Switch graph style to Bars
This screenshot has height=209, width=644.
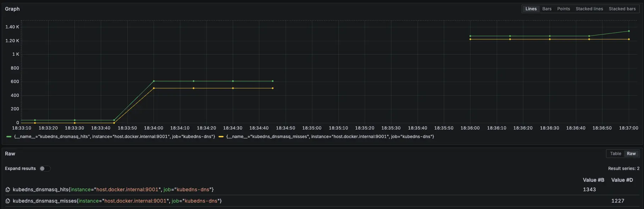click(x=547, y=9)
